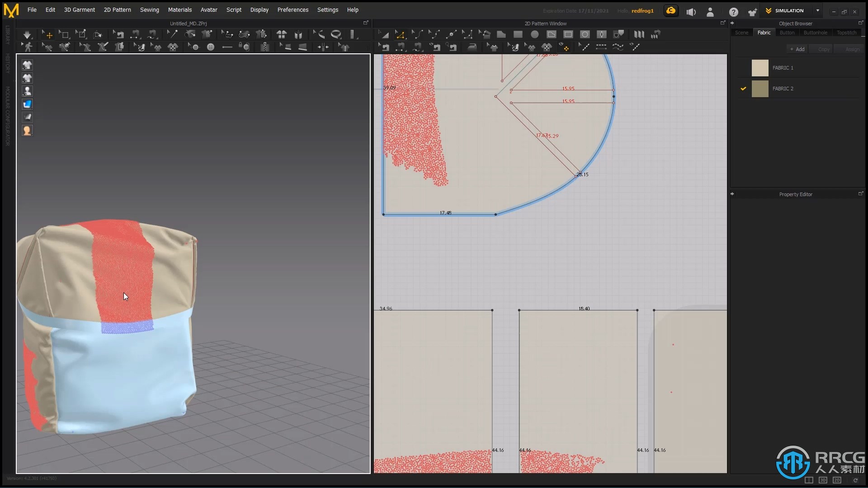Click the walking avatar icon
Screen dimensions: 868x488
[28, 47]
